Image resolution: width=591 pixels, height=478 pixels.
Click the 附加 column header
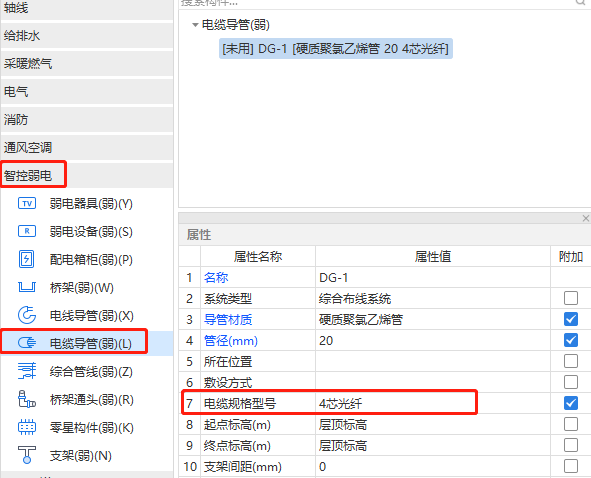571,257
